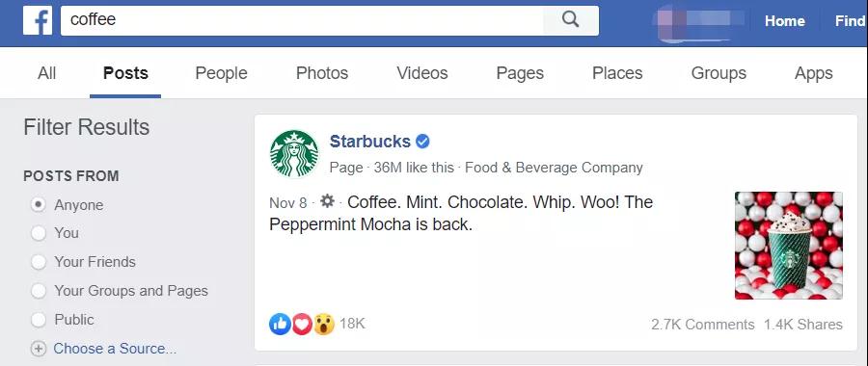
Task: Expand Choose a Source plus icon
Action: tap(39, 349)
